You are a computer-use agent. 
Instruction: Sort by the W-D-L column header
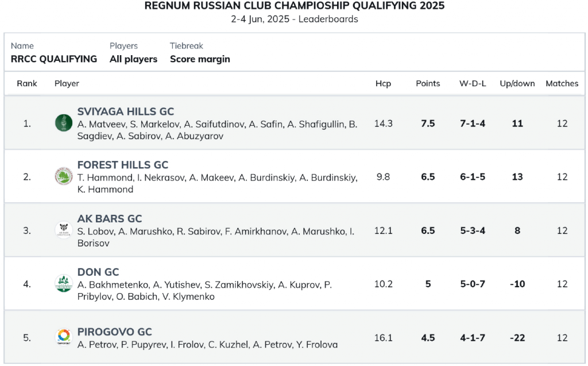click(473, 83)
